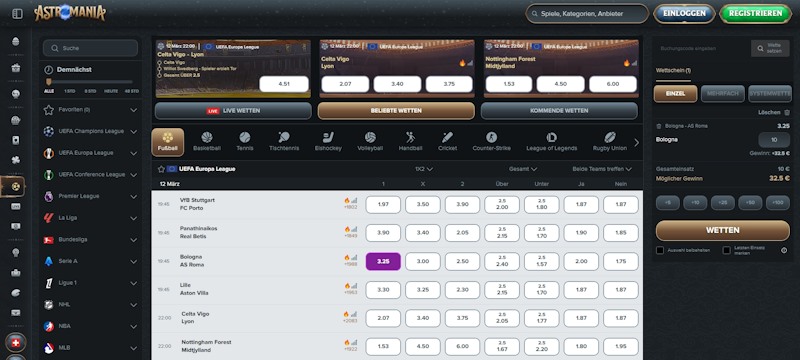The image size is (800, 360).
Task: Remove Bologna - AS Roma bet trash icon
Action: 659,126
